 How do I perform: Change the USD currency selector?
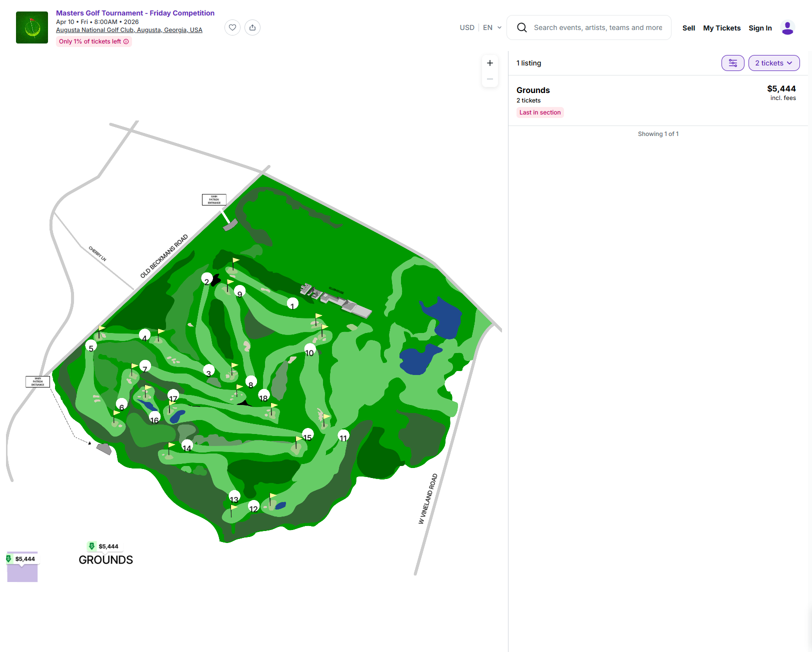click(467, 27)
